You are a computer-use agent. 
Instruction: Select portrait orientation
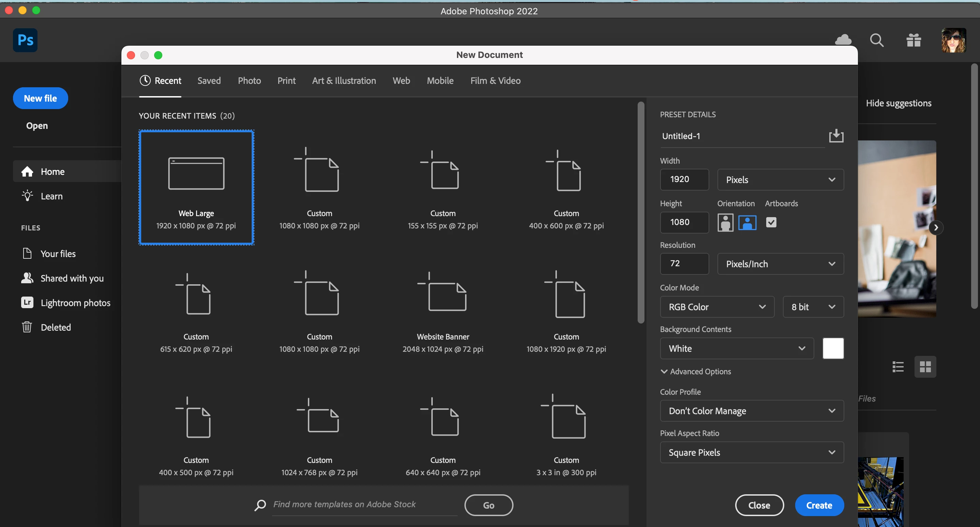pyautogui.click(x=725, y=223)
